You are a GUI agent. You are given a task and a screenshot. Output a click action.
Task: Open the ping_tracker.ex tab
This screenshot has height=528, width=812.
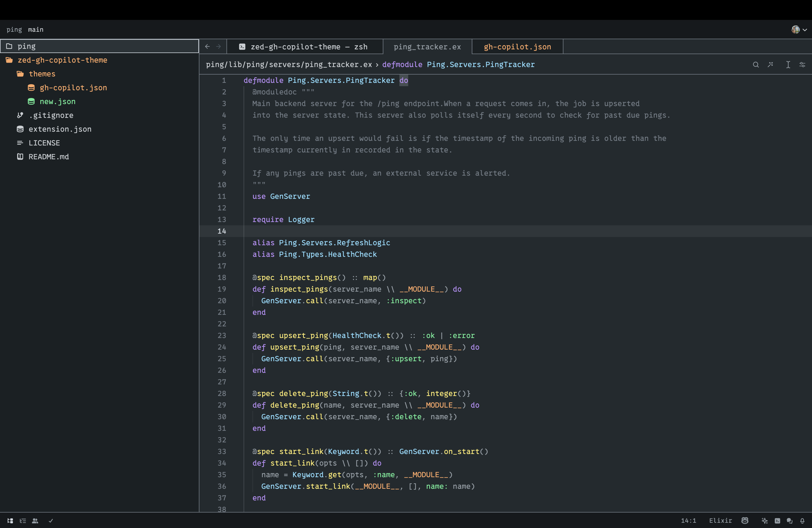point(427,46)
